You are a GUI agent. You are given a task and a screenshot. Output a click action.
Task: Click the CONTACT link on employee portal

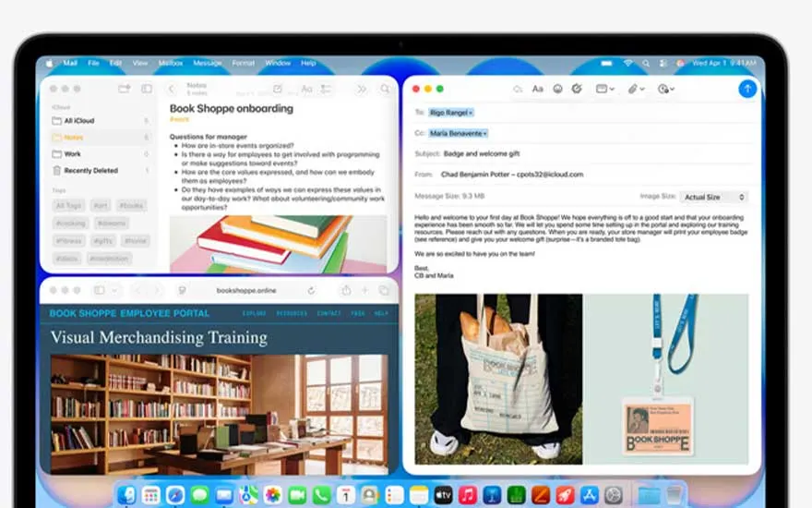[328, 314]
